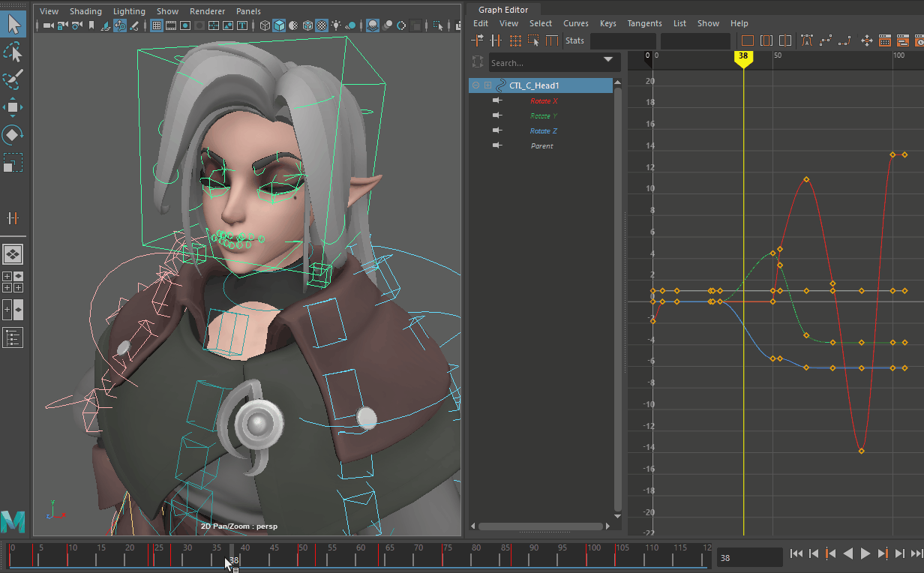The image size is (924, 573).
Task: Toggle the viewport grid display
Action: 157,25
